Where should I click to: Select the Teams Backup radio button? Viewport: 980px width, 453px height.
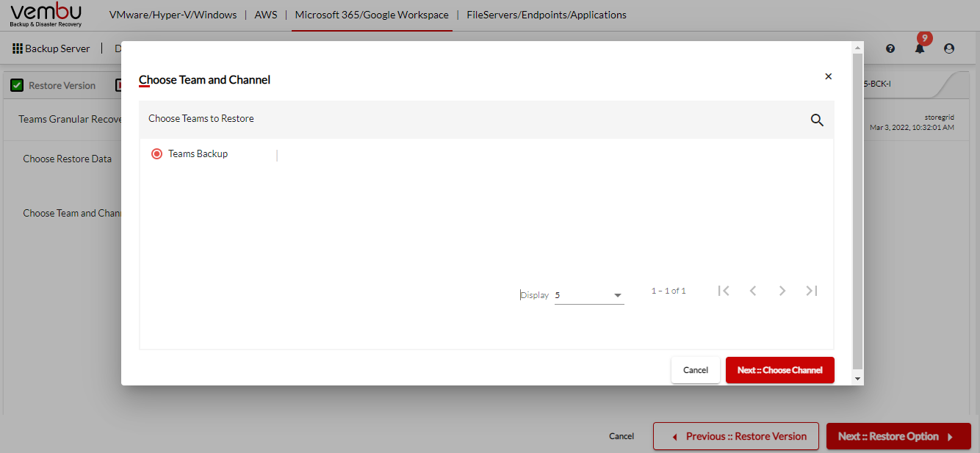[x=156, y=154]
